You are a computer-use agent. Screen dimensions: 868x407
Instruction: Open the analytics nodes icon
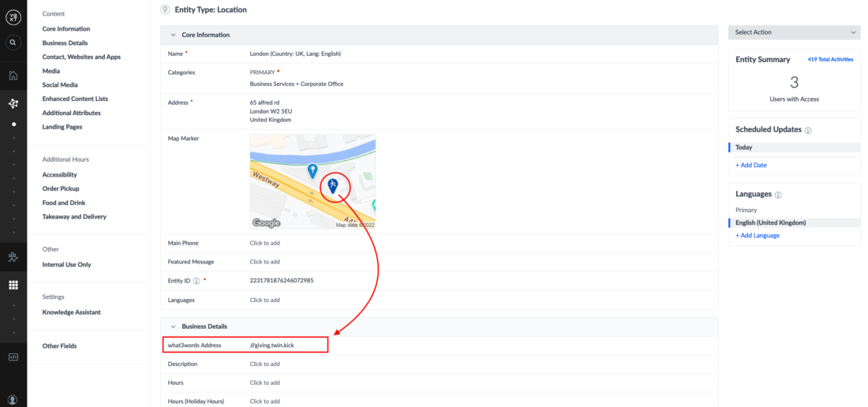coord(13,256)
